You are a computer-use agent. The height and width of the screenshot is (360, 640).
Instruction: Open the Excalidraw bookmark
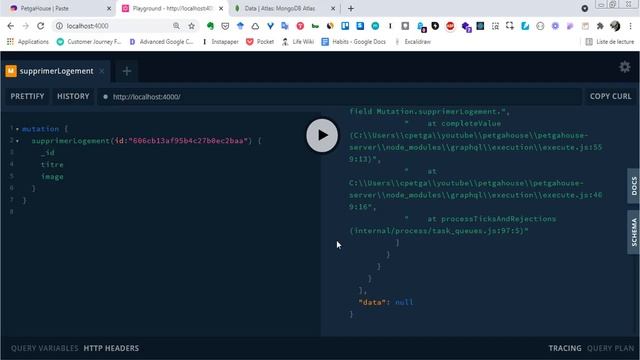click(x=412, y=42)
